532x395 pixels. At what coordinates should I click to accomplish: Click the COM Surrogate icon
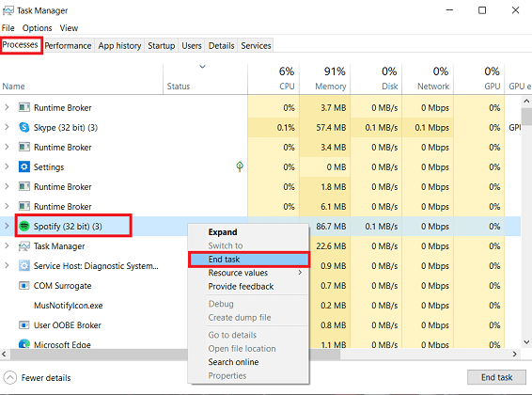point(23,285)
